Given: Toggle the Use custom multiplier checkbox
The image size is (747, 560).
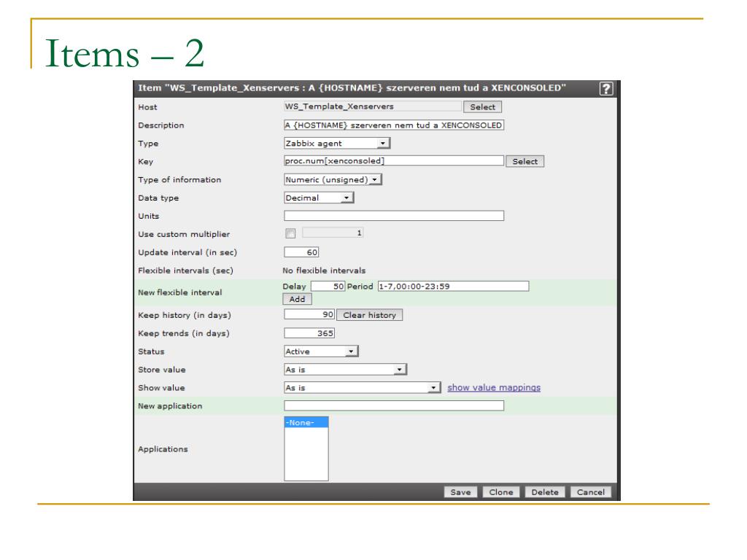Looking at the screenshot, I should tap(290, 233).
